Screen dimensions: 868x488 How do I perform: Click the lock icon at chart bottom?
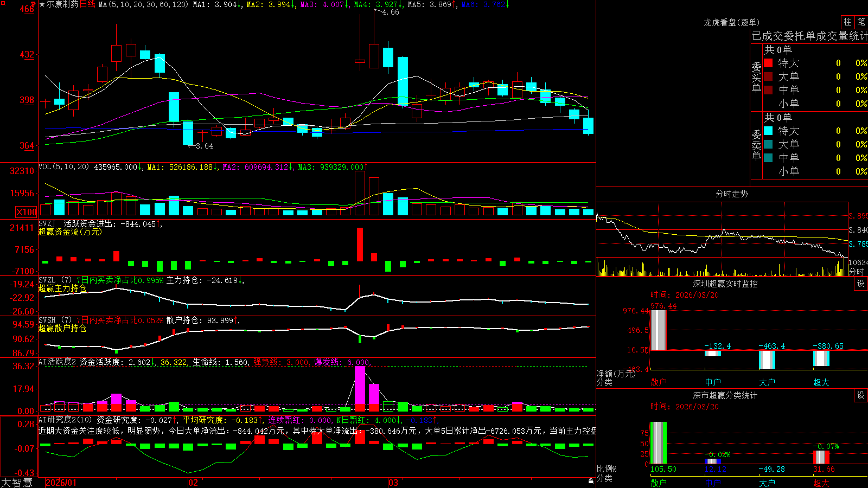tap(591, 481)
